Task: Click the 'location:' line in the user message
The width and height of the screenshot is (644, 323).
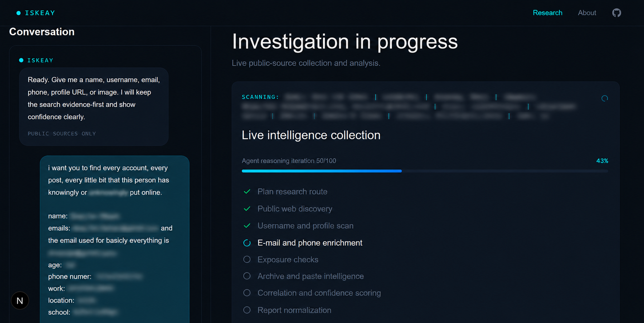Action: (x=72, y=300)
